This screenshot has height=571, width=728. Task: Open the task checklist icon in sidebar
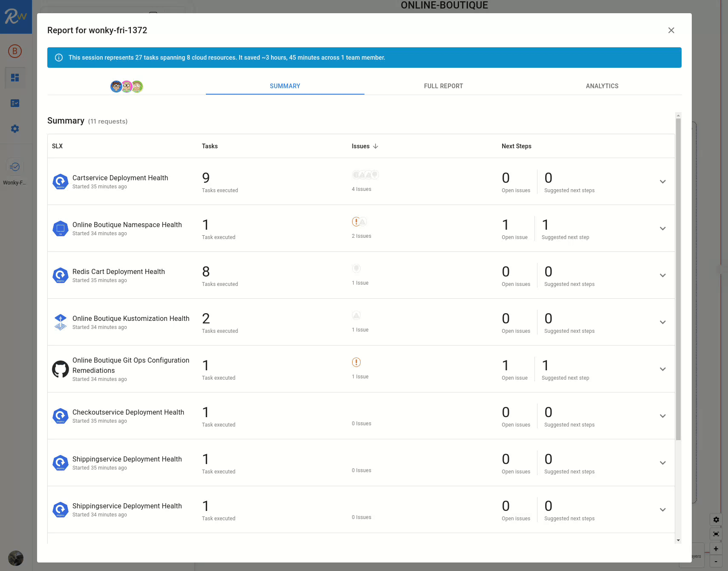tap(15, 103)
